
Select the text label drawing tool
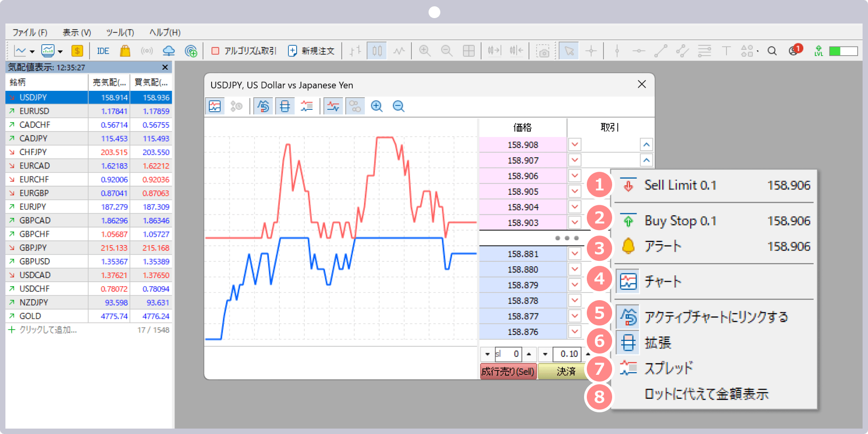pos(726,51)
